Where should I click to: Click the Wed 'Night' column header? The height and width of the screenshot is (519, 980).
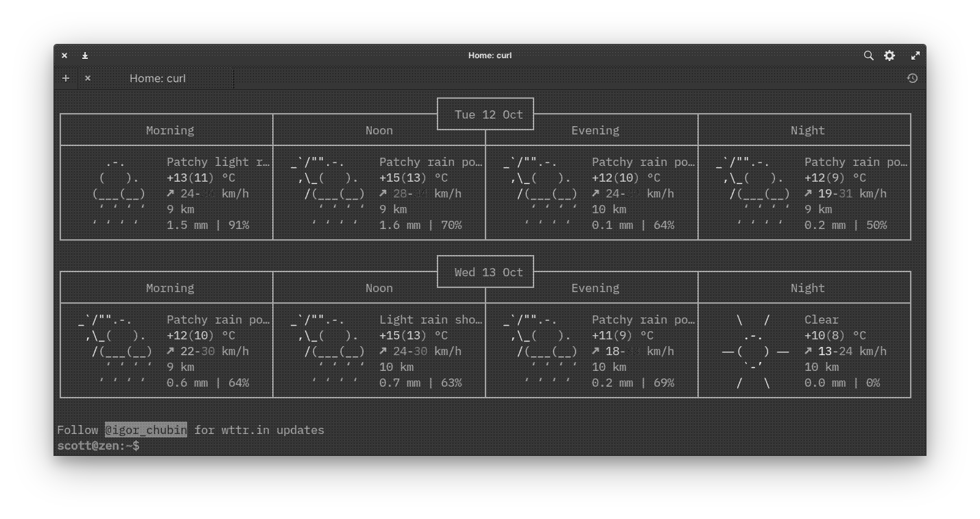click(808, 288)
